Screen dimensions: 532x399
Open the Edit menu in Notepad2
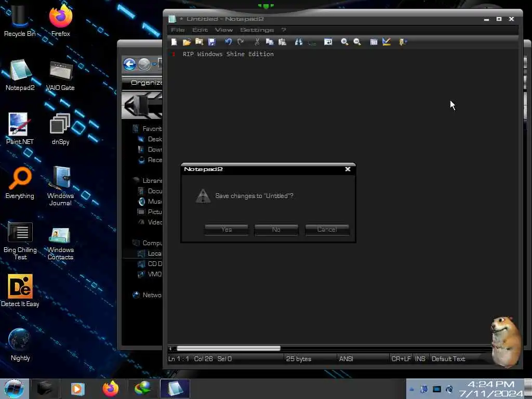[200, 30]
